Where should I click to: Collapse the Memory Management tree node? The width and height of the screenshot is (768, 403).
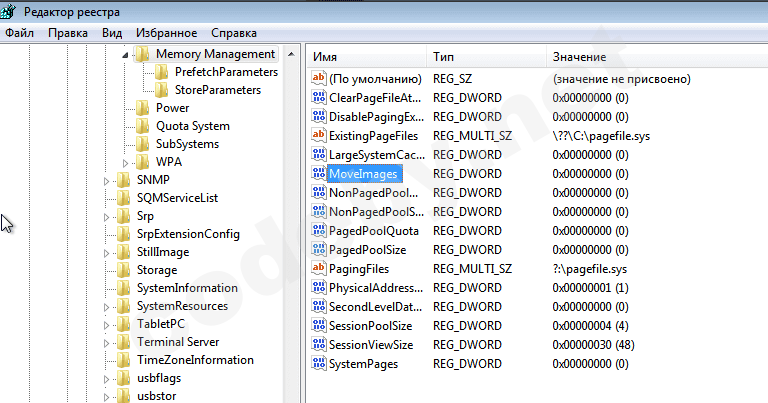127,54
